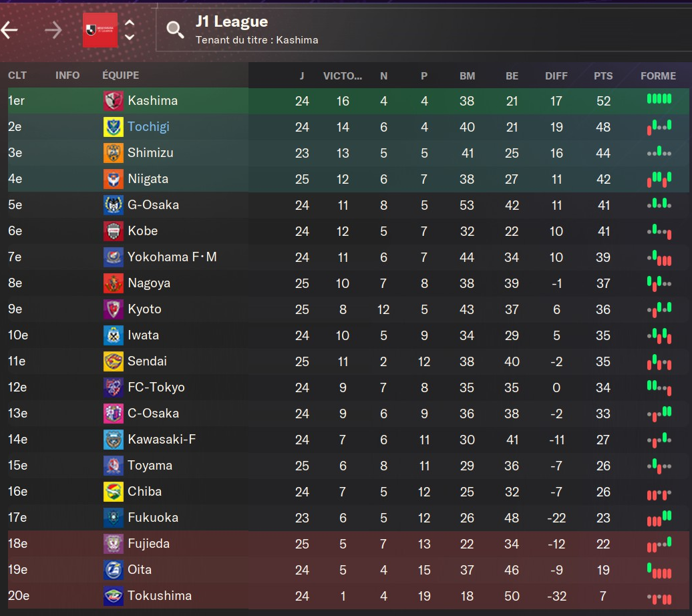Click Oita's form indicator bars

[x=659, y=571]
